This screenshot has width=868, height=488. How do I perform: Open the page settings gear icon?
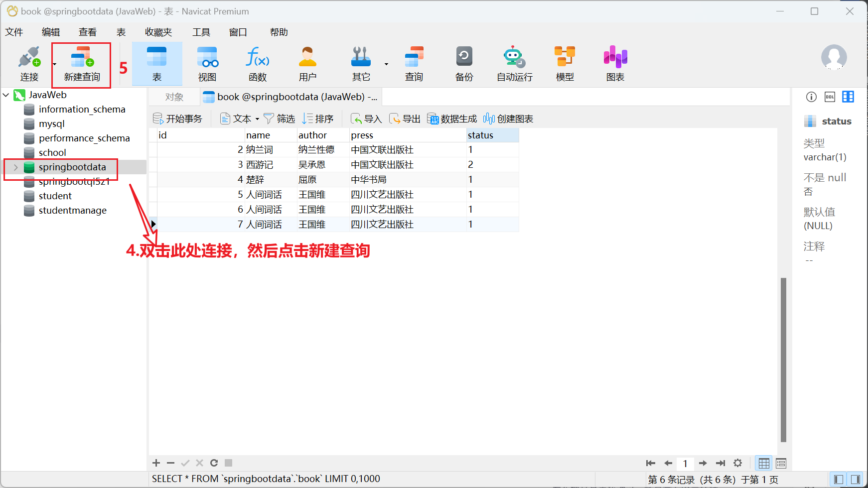tap(738, 463)
